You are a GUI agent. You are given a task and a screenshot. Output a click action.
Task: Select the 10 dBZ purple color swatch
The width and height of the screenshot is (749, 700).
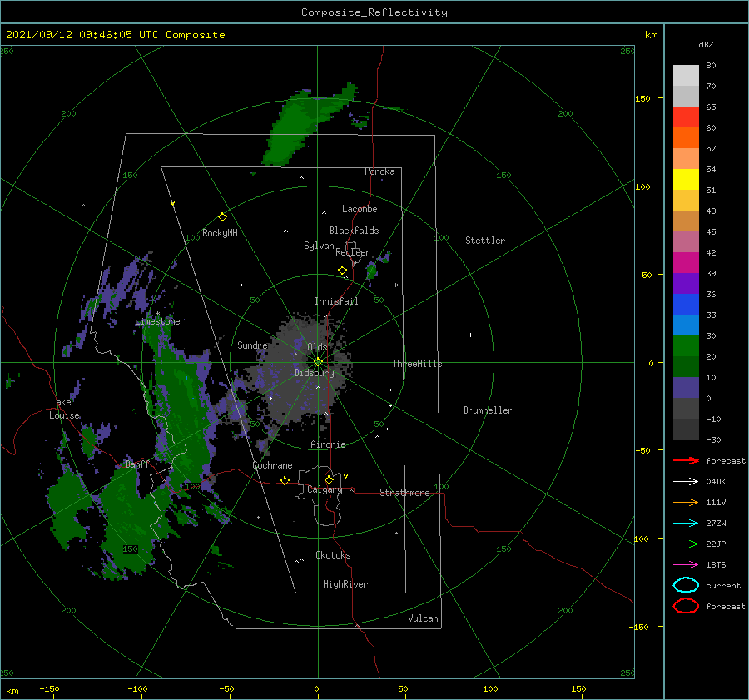(x=686, y=387)
